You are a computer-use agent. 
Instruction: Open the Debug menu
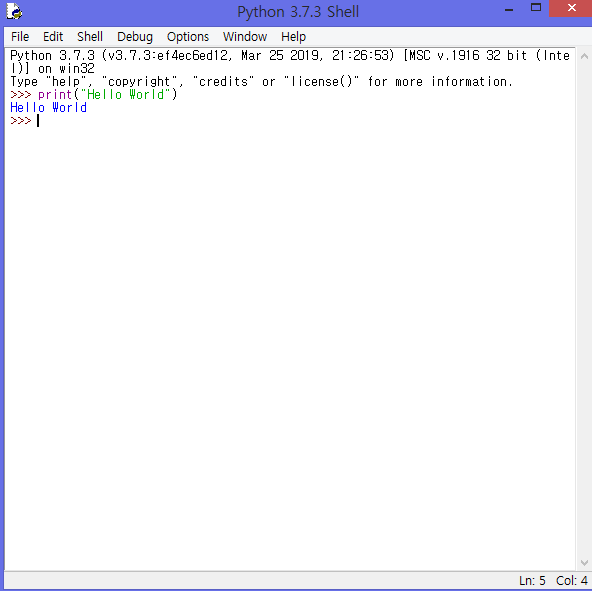135,37
